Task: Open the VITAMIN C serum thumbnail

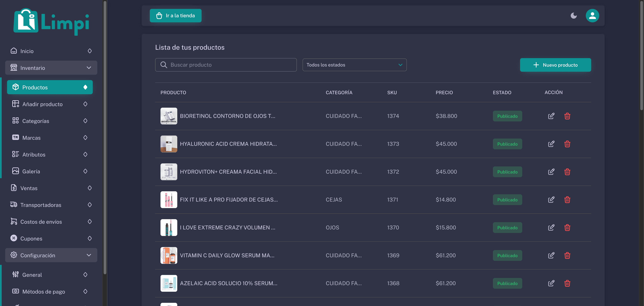Action: click(169, 255)
